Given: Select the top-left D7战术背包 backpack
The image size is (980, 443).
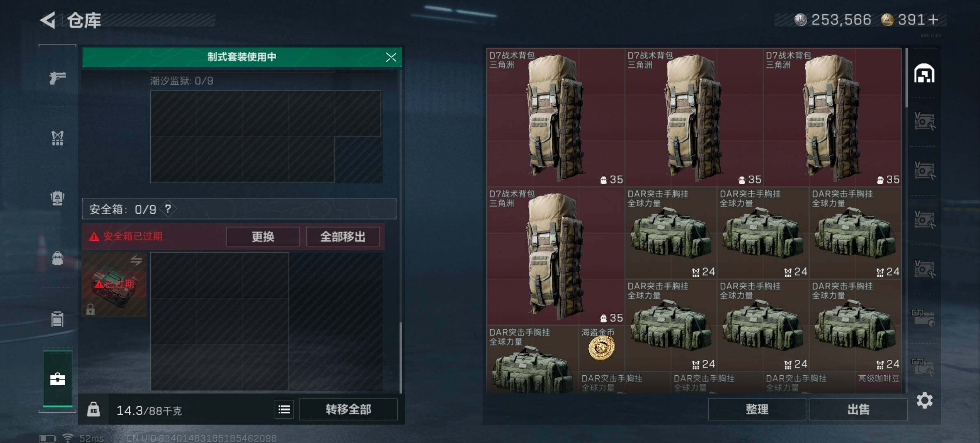Looking at the screenshot, I should pos(556,117).
